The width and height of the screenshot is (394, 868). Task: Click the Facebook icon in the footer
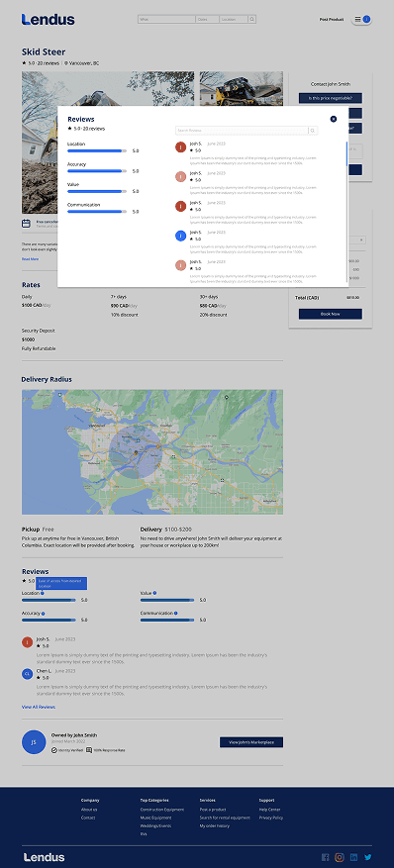tap(326, 857)
